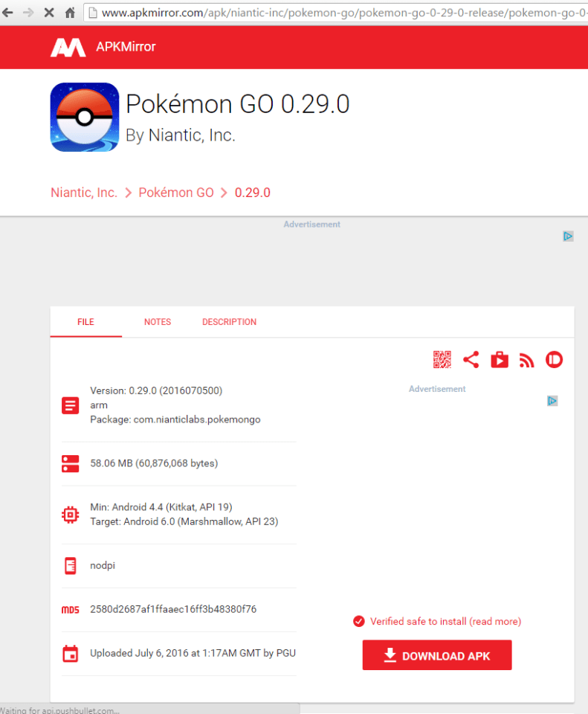Click the upload date calendar icon
This screenshot has width=588, height=714.
pyautogui.click(x=70, y=654)
